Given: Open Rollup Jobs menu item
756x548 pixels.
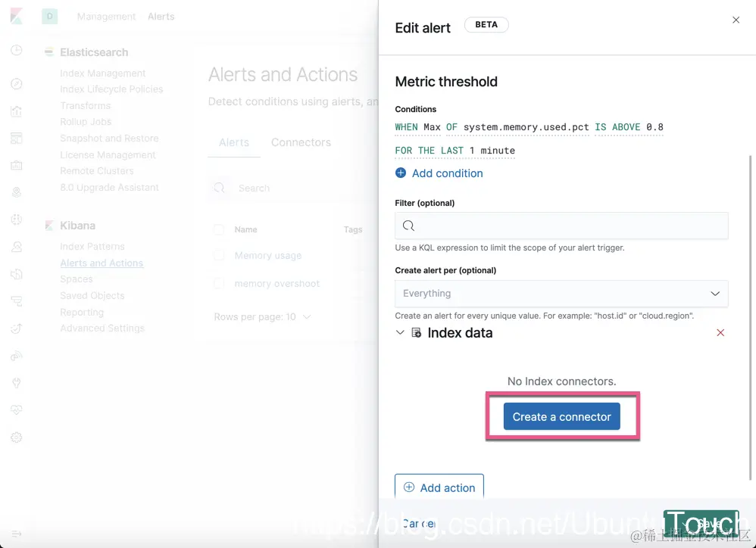Looking at the screenshot, I should click(86, 122).
